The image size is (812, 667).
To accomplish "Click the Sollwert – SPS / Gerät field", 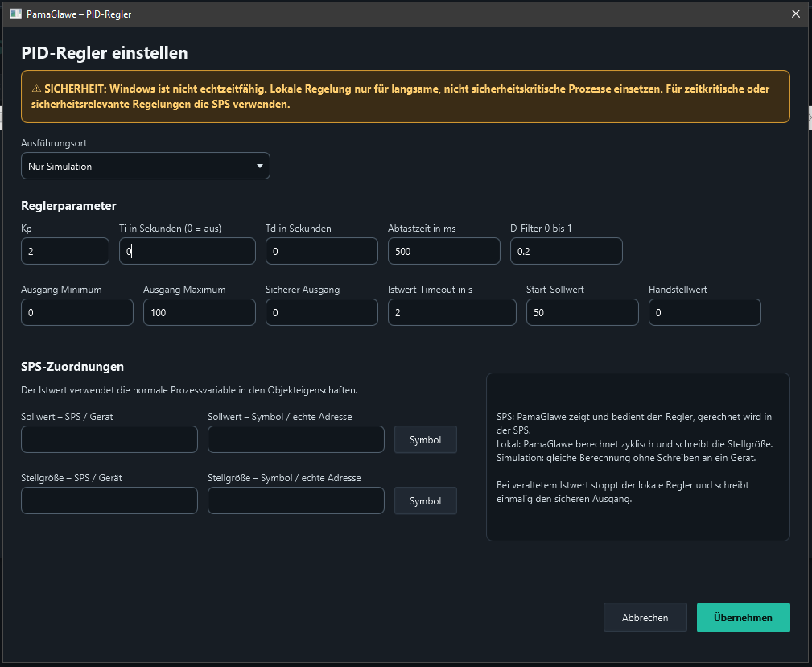I will [109, 439].
